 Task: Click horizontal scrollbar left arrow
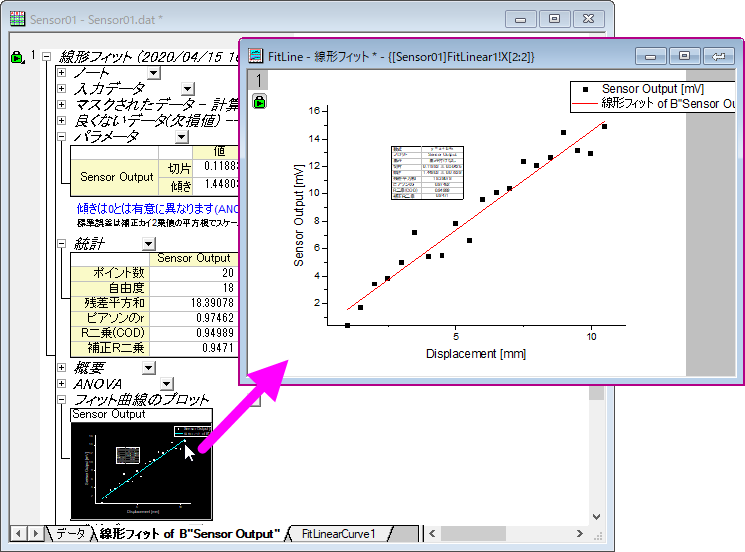[x=432, y=533]
